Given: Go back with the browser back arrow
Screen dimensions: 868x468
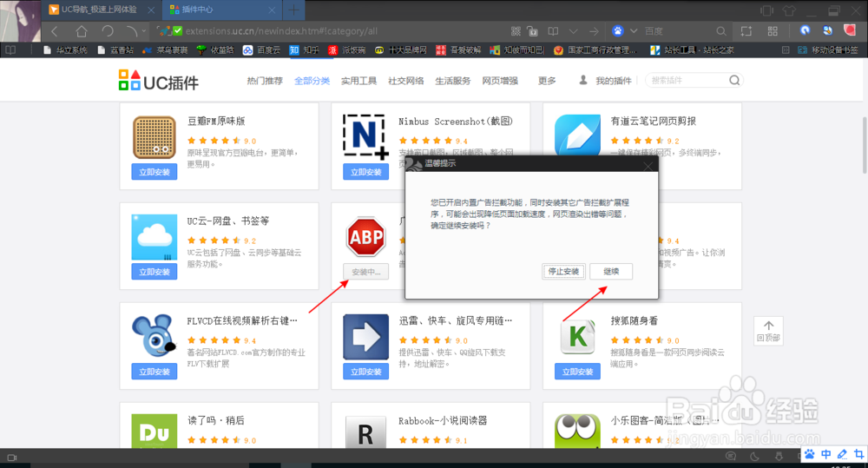Looking at the screenshot, I should coord(54,31).
